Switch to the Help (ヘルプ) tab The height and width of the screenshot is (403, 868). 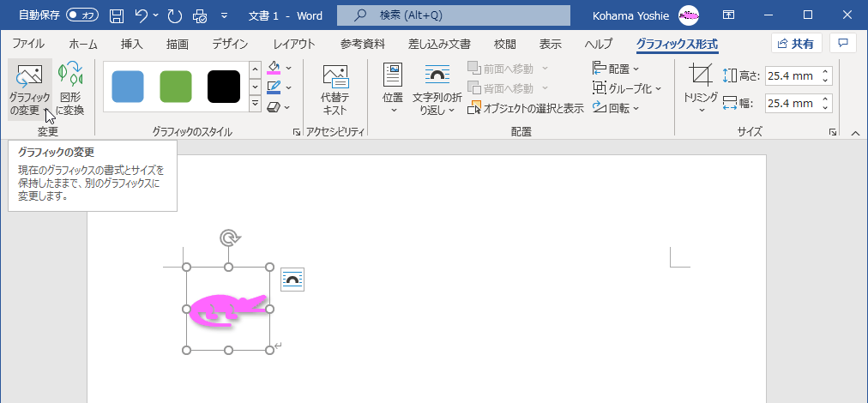pyautogui.click(x=599, y=45)
